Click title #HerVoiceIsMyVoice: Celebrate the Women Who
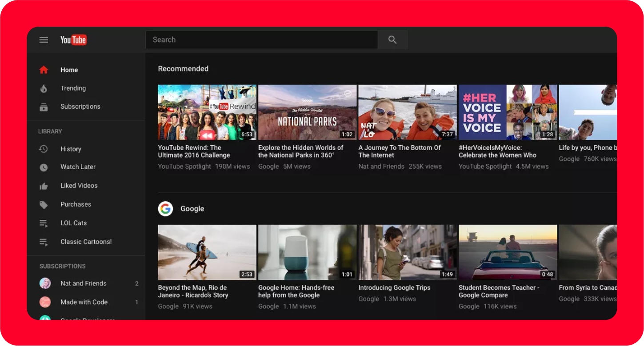The height and width of the screenshot is (346, 644). click(x=498, y=151)
